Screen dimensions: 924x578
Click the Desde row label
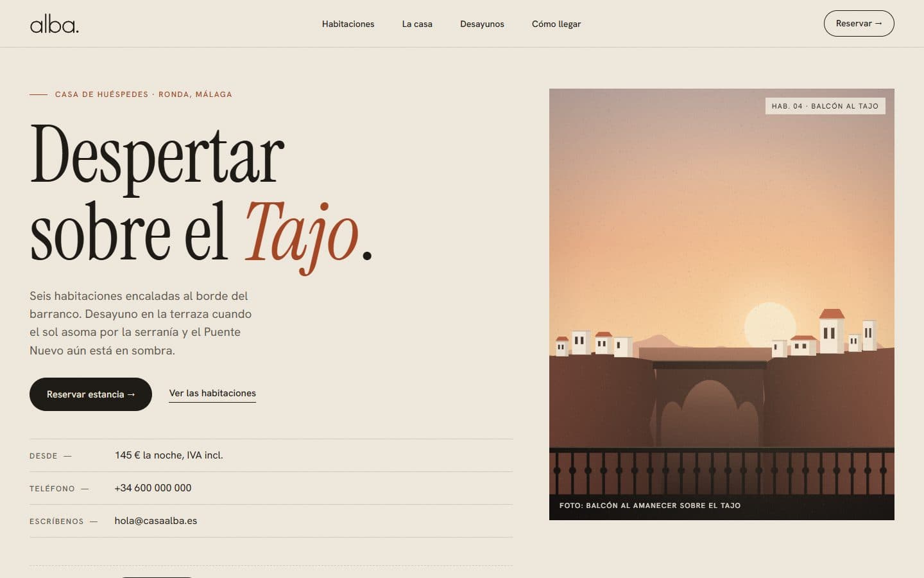click(x=44, y=456)
